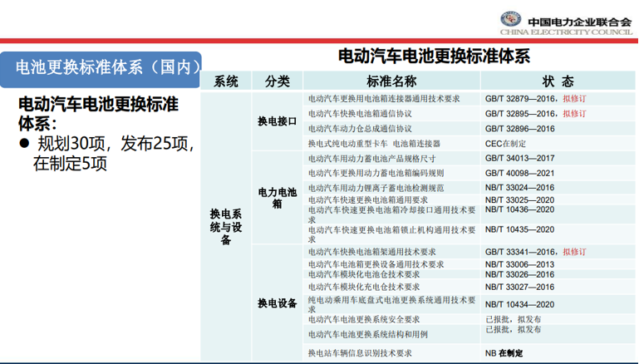Image resolution: width=639 pixels, height=364 pixels.
Task: Click 电动汽车快速更换电池箱通用要求 standard name
Action: click(x=368, y=200)
